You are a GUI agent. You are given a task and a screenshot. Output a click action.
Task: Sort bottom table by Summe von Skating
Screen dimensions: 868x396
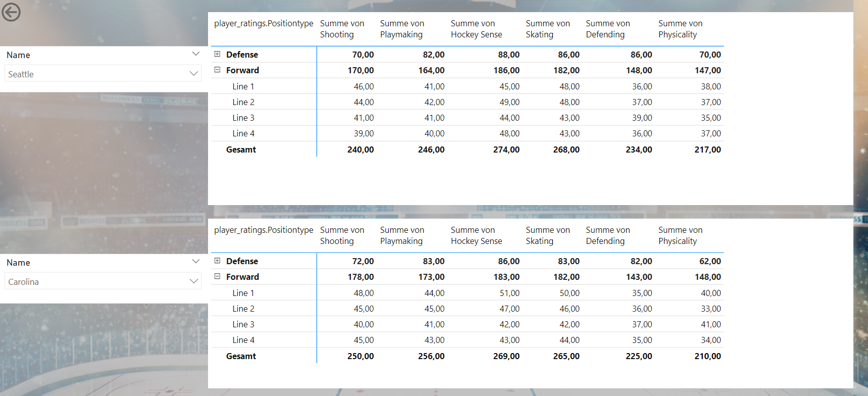(x=547, y=235)
